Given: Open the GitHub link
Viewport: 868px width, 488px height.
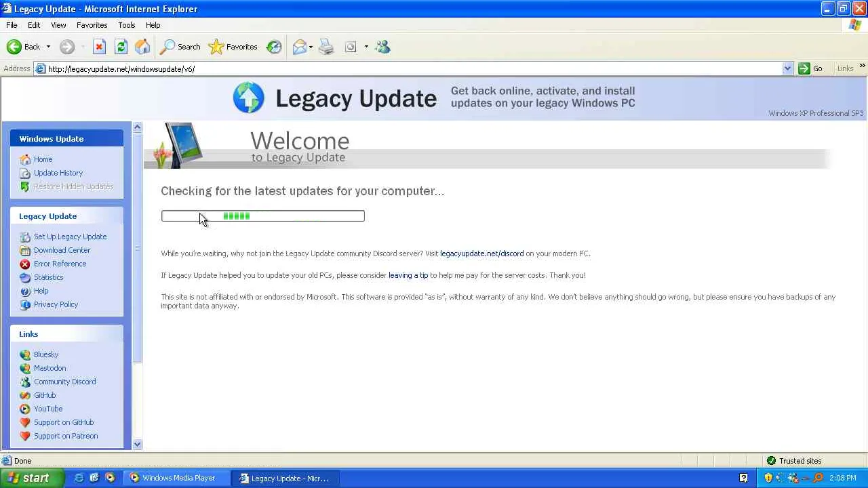Looking at the screenshot, I should coord(45,395).
